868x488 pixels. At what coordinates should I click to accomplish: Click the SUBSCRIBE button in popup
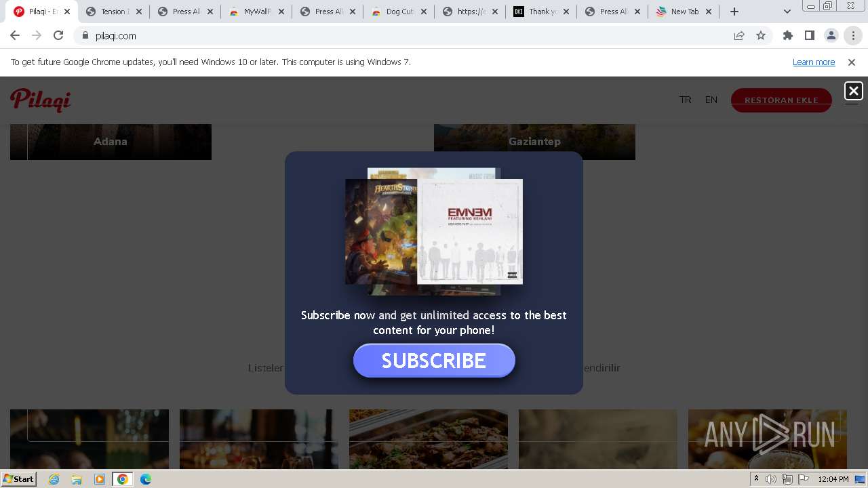(434, 360)
